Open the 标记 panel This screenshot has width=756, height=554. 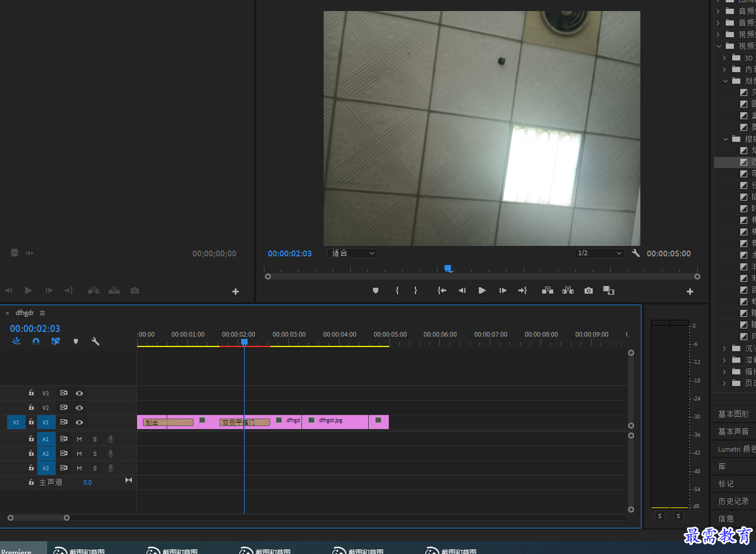(x=726, y=484)
